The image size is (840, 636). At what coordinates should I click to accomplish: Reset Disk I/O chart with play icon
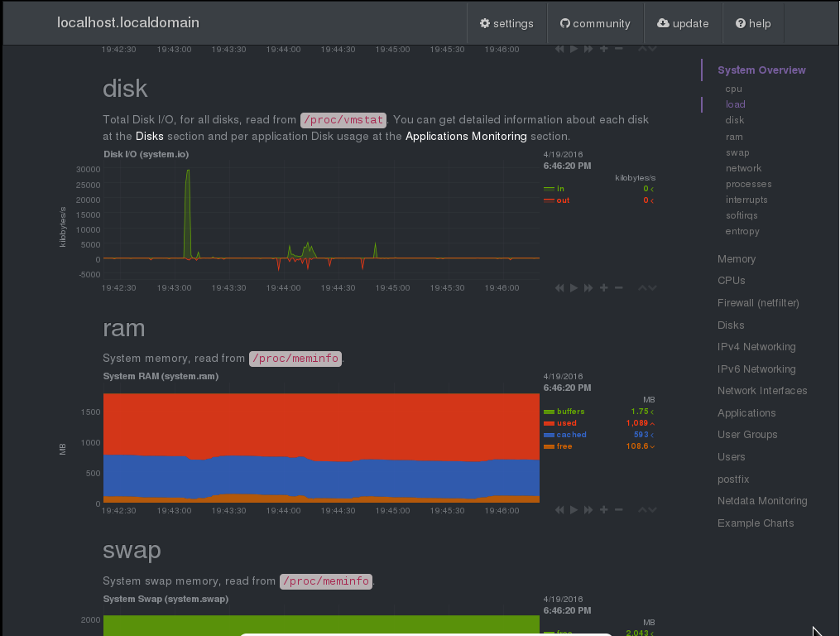pos(574,287)
